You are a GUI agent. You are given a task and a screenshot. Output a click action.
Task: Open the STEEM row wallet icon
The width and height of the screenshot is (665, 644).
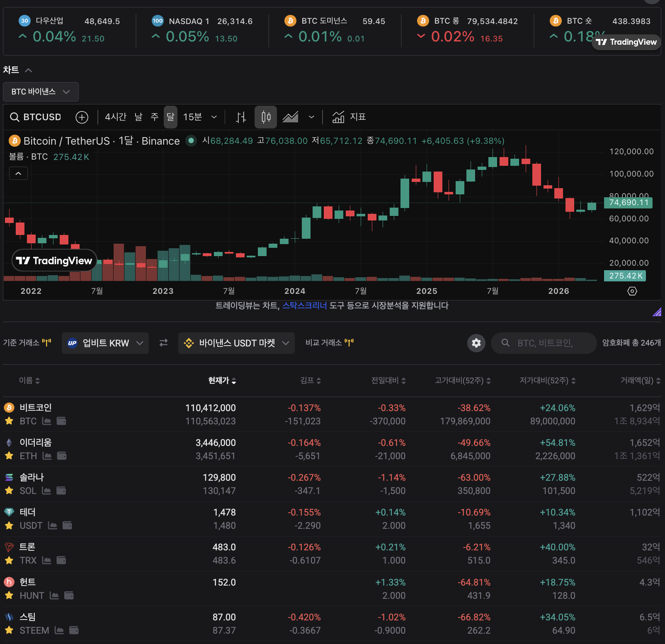(x=74, y=630)
